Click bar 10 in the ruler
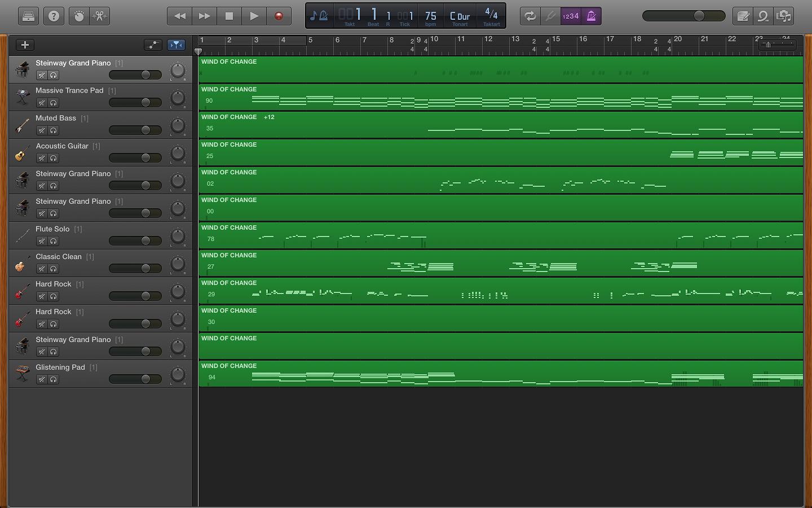This screenshot has height=508, width=812. pyautogui.click(x=434, y=40)
